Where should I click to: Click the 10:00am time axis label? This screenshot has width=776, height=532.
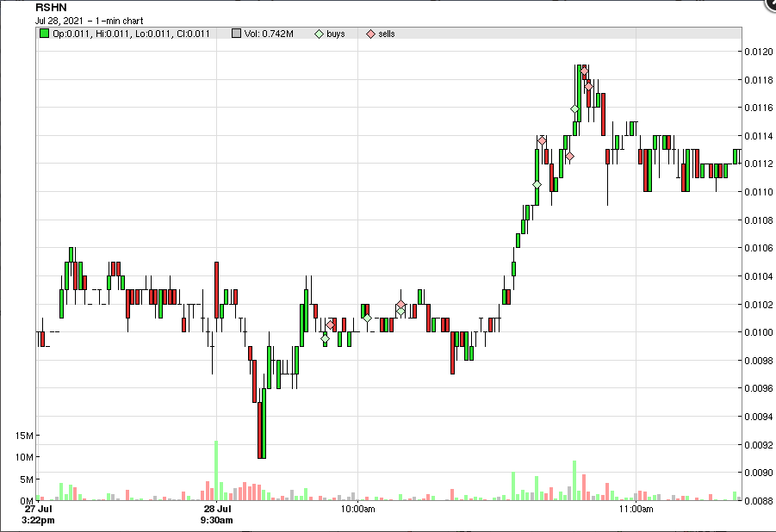coord(357,509)
